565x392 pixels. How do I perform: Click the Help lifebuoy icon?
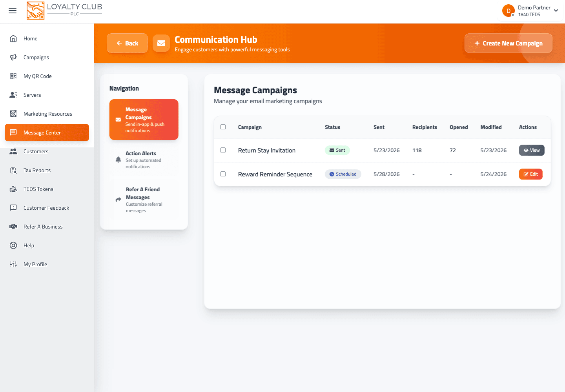point(13,245)
